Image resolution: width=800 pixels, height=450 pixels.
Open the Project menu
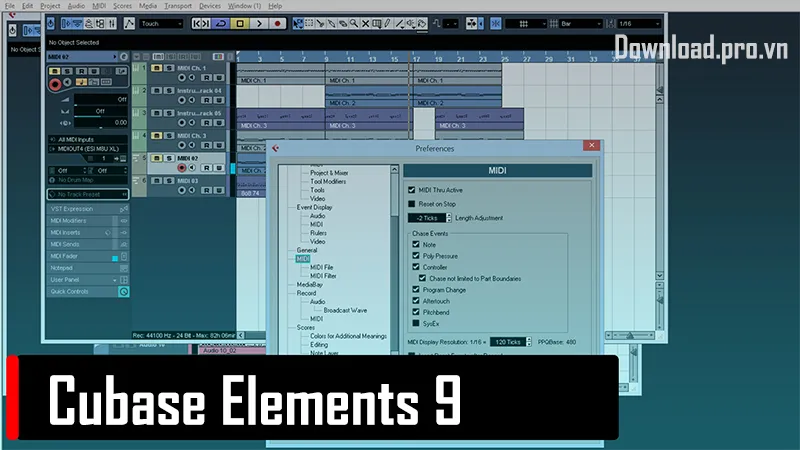[50, 6]
